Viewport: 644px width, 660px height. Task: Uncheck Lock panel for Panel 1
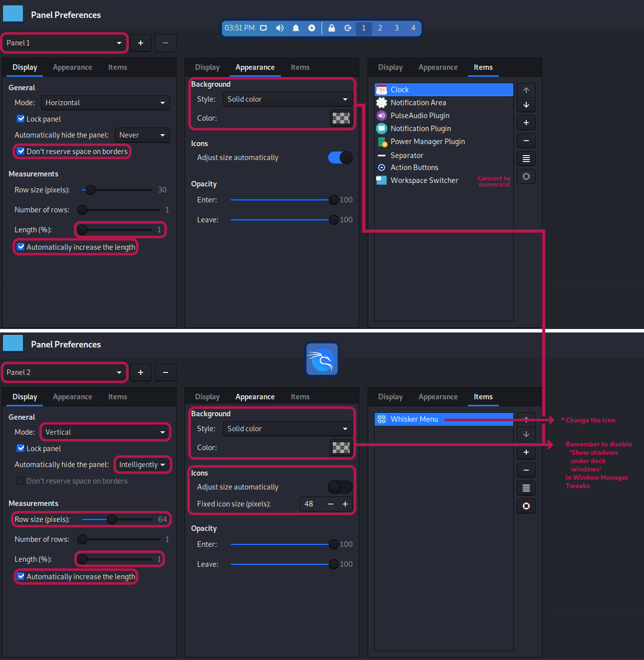pyautogui.click(x=20, y=119)
